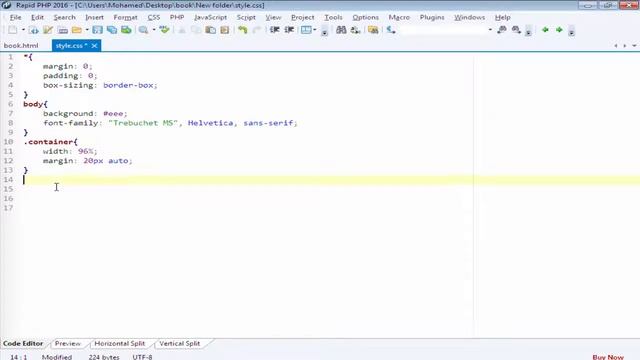Run spell check with the ABC checkmark icon
The width and height of the screenshot is (640, 360).
[164, 30]
